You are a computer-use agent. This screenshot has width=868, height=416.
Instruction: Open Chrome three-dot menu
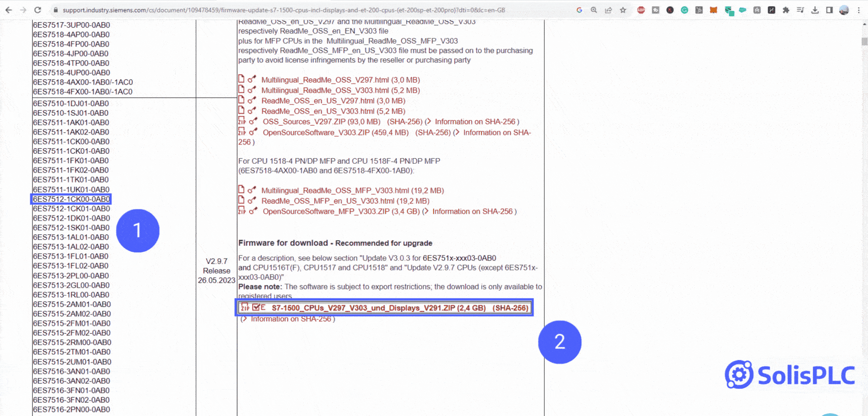click(x=859, y=10)
